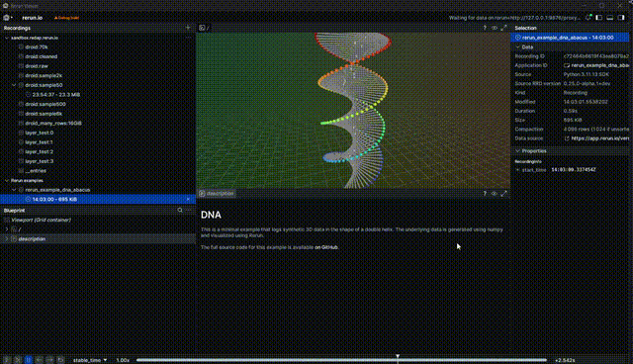Screen dimensions: 633x364
Task: Open the Rerun main menu icon
Action: coord(7,18)
